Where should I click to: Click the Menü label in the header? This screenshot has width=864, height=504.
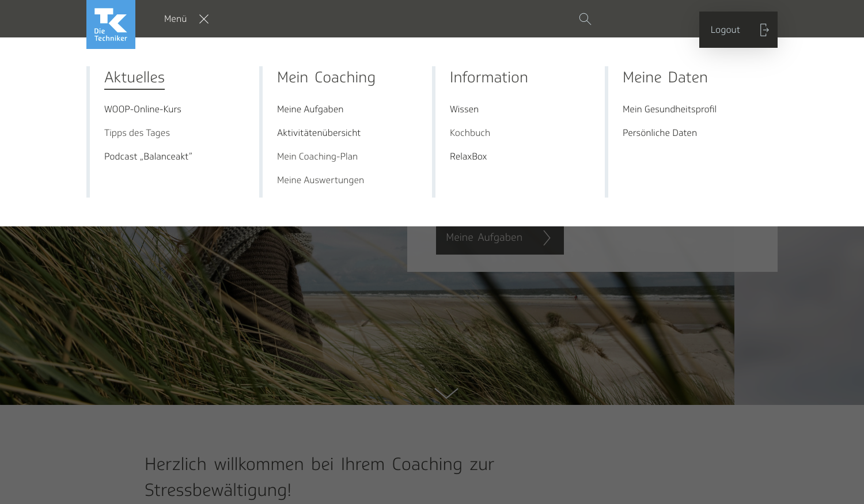click(x=175, y=19)
